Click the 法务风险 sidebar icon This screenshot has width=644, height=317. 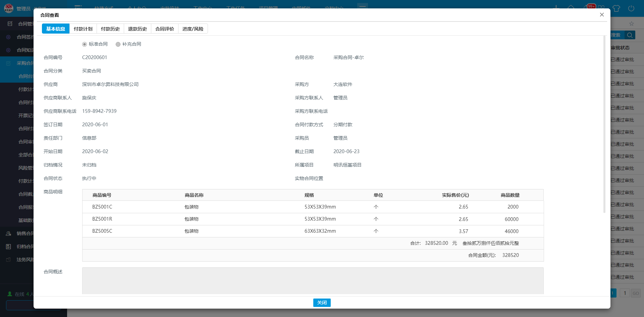click(x=9, y=260)
